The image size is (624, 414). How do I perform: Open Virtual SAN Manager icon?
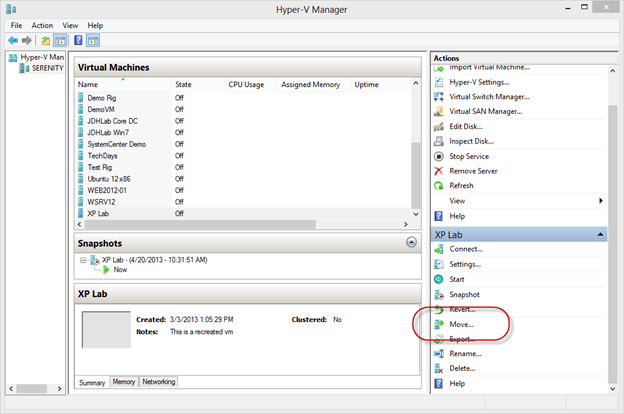pyautogui.click(x=439, y=111)
